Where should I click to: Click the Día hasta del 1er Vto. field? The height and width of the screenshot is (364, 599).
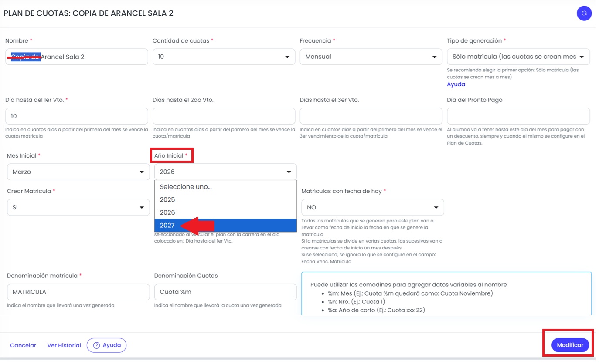77,116
